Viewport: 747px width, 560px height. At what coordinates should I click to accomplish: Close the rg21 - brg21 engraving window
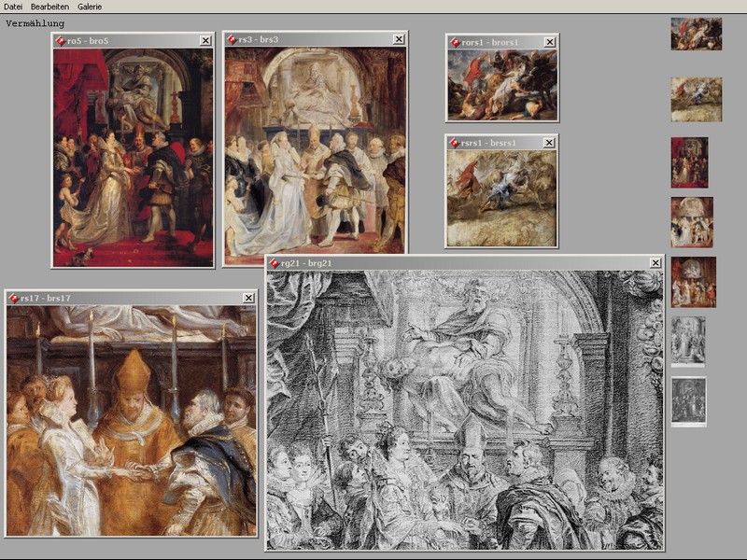click(655, 263)
